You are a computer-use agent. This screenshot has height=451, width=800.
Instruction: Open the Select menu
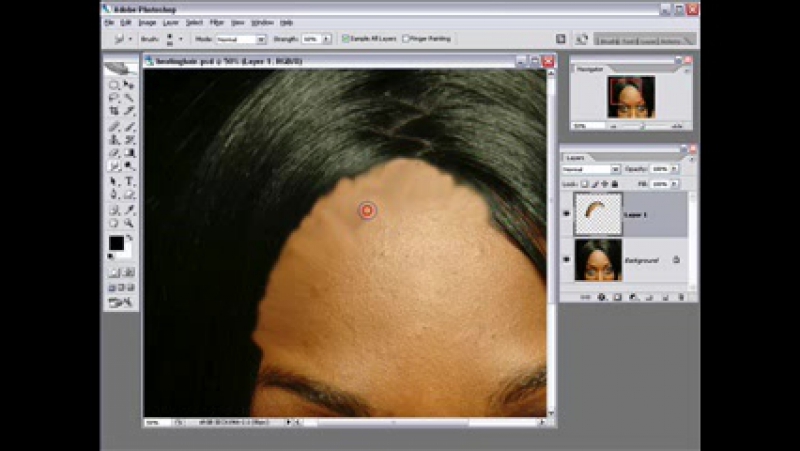(x=194, y=23)
